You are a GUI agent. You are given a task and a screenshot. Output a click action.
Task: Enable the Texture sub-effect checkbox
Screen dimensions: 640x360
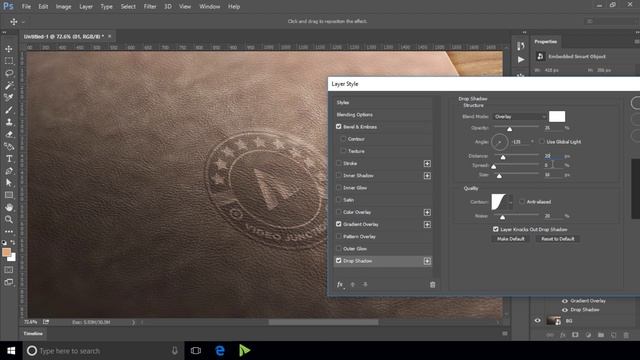(x=343, y=151)
